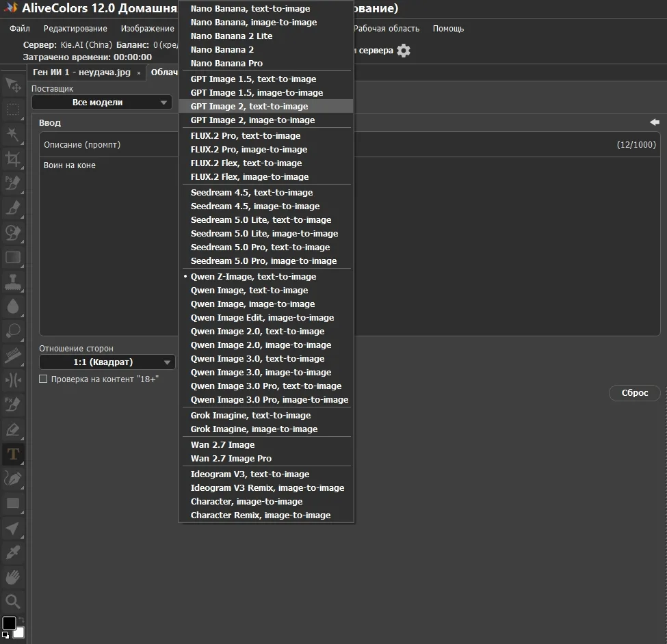Select the Clone Stamp tool
The width and height of the screenshot is (667, 644).
pyautogui.click(x=13, y=282)
